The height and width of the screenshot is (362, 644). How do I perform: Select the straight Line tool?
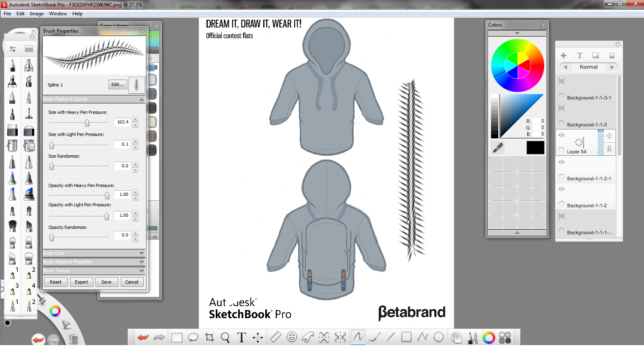pyautogui.click(x=390, y=337)
